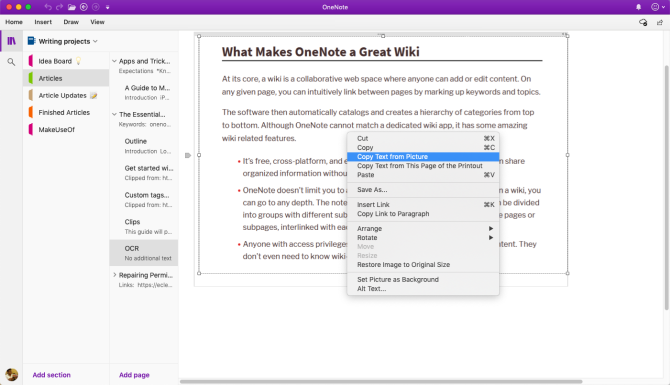Viewport: 670px width, 385px height.
Task: Click the image's right-middle resize handle
Action: coord(567,155)
